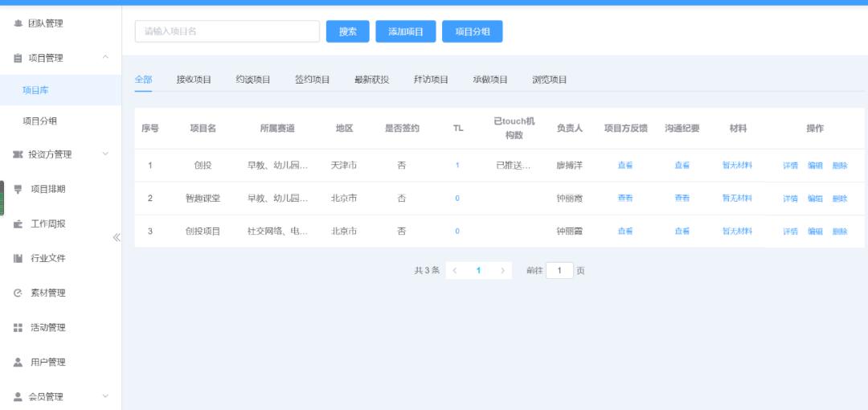Open 详情 for 智趣课堂 in row 2
This screenshot has height=410, width=868.
click(x=790, y=199)
